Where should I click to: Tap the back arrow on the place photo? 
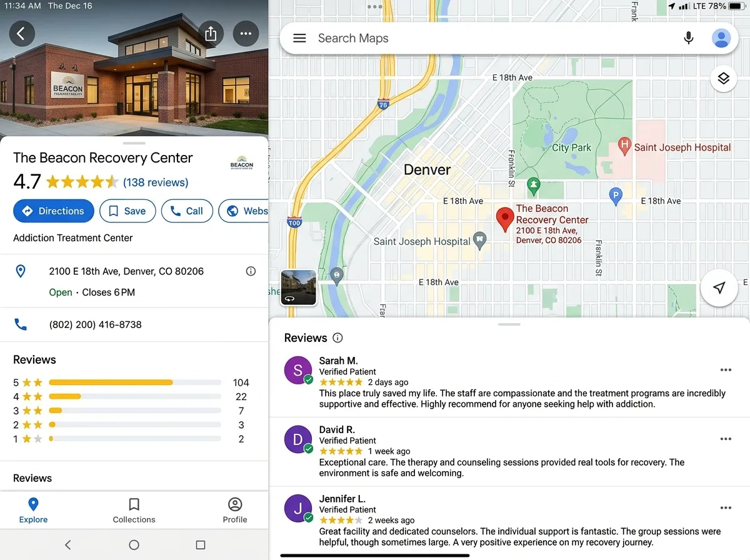click(x=21, y=34)
